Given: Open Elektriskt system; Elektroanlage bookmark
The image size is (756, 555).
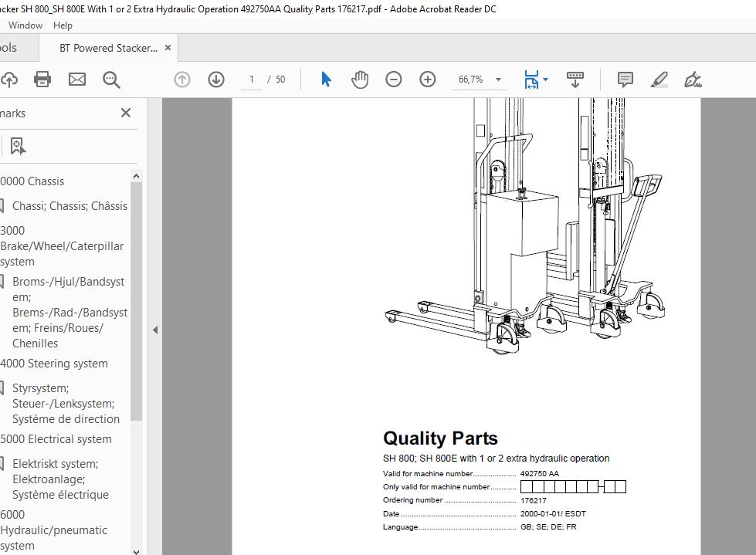Looking at the screenshot, I should coord(60,479).
